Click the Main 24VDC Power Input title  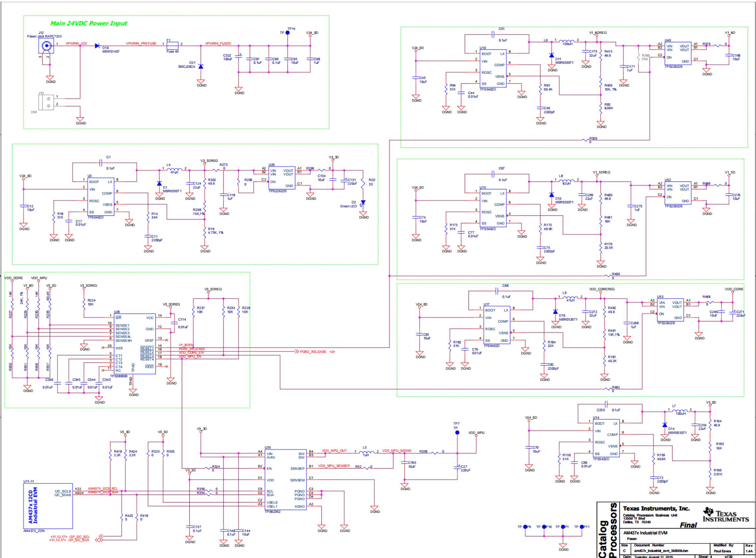[88, 23]
